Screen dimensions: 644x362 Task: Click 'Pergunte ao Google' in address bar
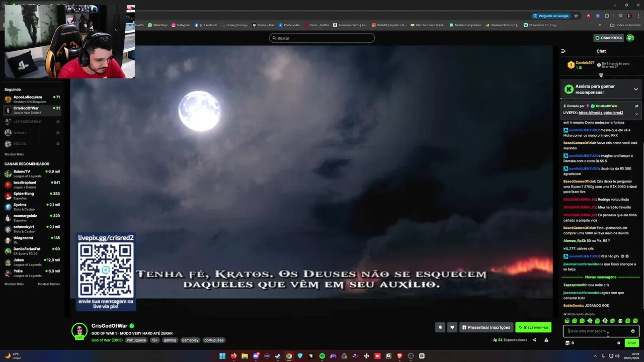point(551,16)
